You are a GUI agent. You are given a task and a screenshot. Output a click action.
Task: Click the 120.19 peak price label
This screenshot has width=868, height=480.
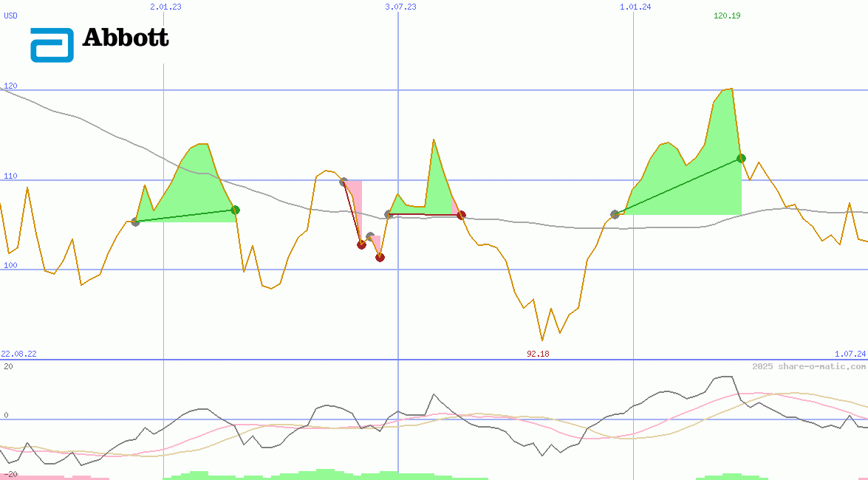[727, 16]
